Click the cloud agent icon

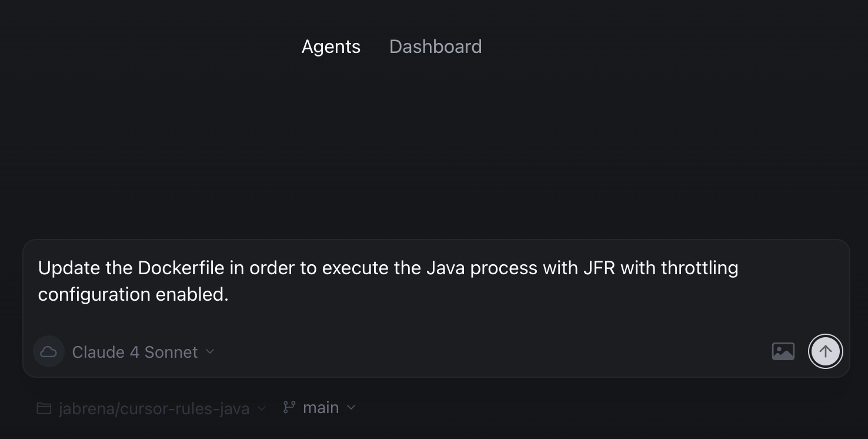[49, 352]
